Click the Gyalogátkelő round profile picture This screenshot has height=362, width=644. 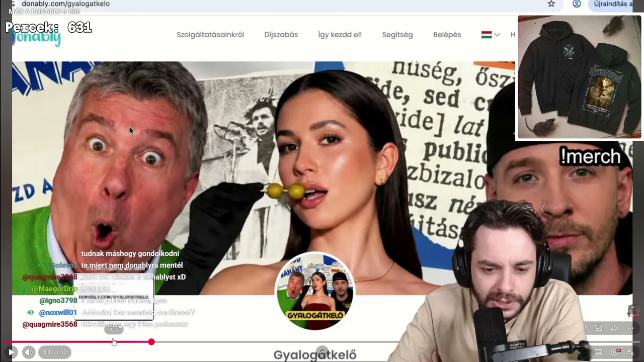click(x=315, y=291)
